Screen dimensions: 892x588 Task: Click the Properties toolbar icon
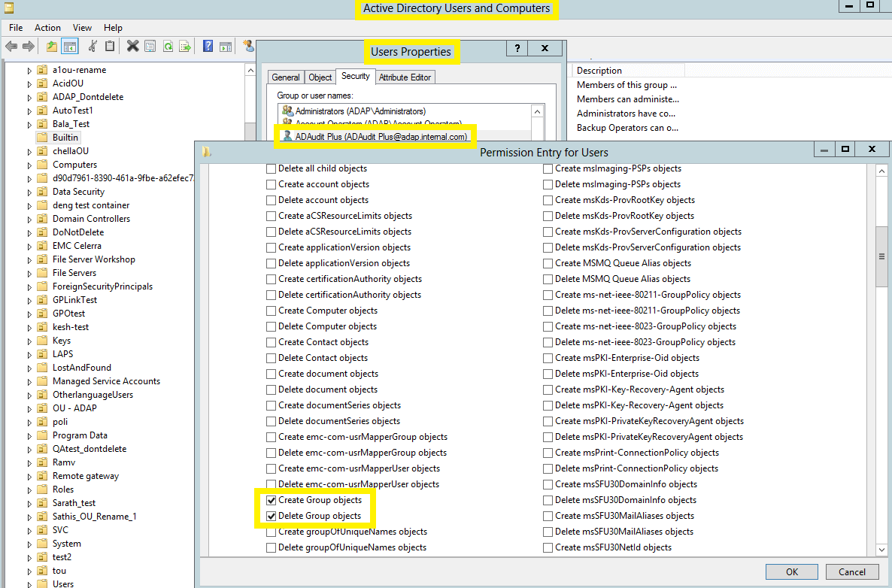point(150,47)
